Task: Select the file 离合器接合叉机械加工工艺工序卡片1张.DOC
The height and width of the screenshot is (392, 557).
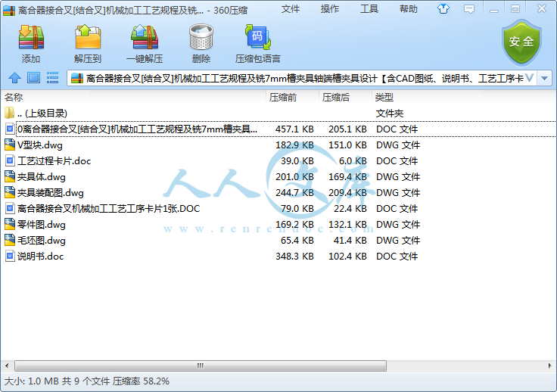Action: pos(108,208)
